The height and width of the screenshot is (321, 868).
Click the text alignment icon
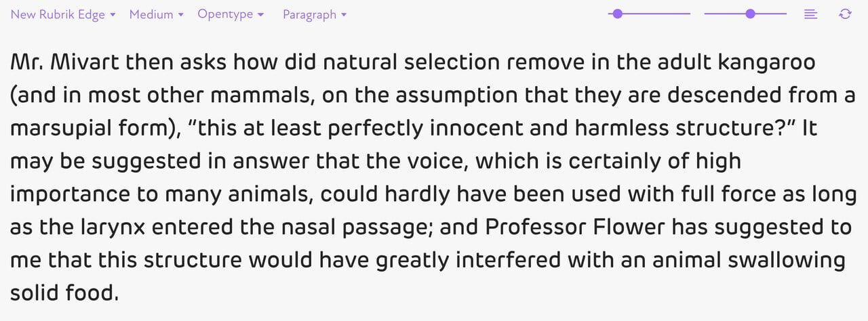(x=810, y=14)
